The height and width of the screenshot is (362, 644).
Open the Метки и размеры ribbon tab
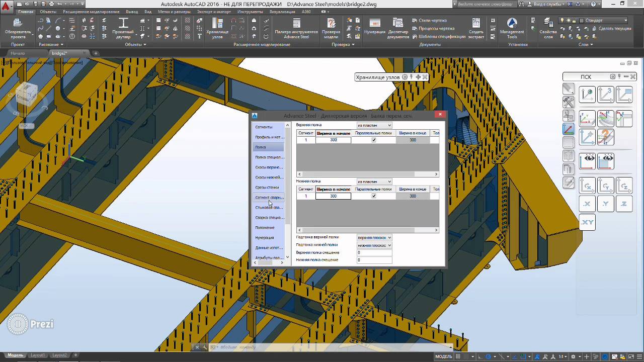tap(174, 12)
